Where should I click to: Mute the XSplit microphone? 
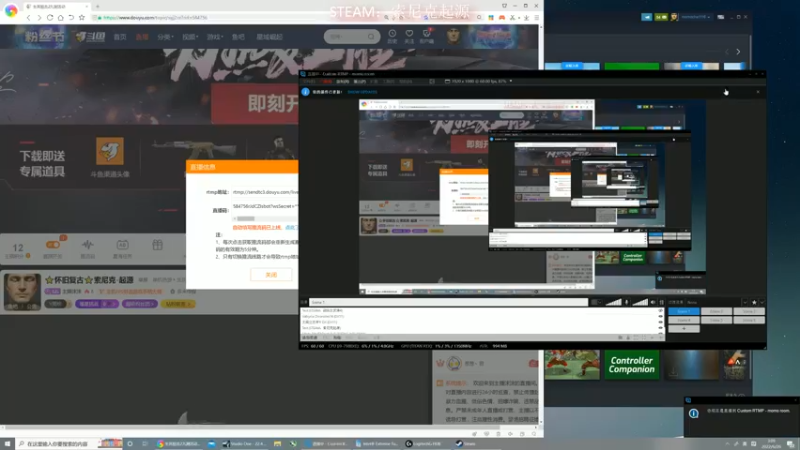[627, 302]
